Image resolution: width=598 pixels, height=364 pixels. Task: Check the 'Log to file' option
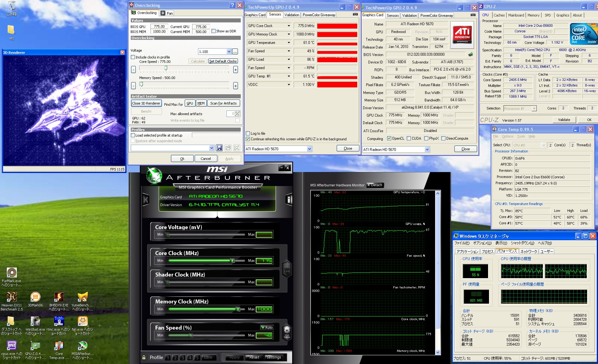tap(248, 133)
